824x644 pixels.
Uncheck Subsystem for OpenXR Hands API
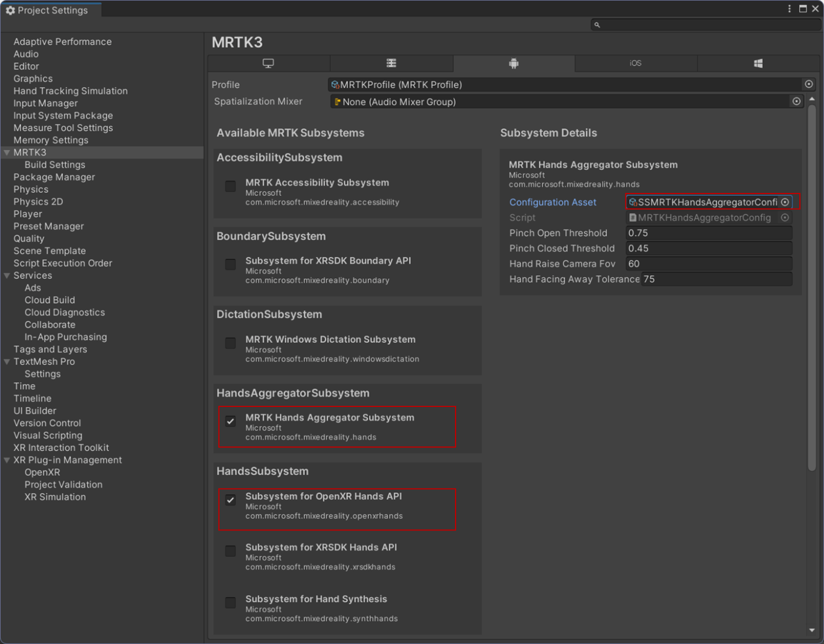click(x=231, y=500)
